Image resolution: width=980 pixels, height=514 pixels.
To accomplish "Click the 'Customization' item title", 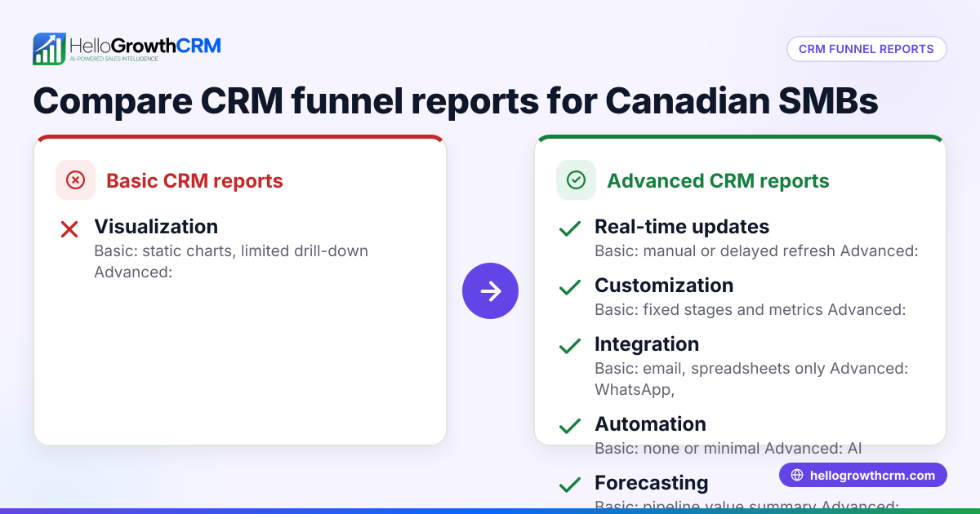I will pyautogui.click(x=664, y=286).
